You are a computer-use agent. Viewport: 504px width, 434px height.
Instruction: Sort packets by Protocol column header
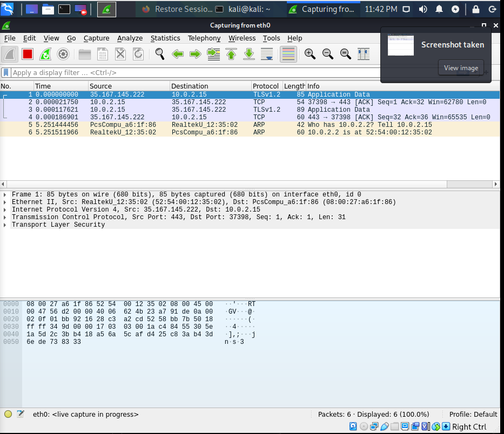click(x=266, y=86)
